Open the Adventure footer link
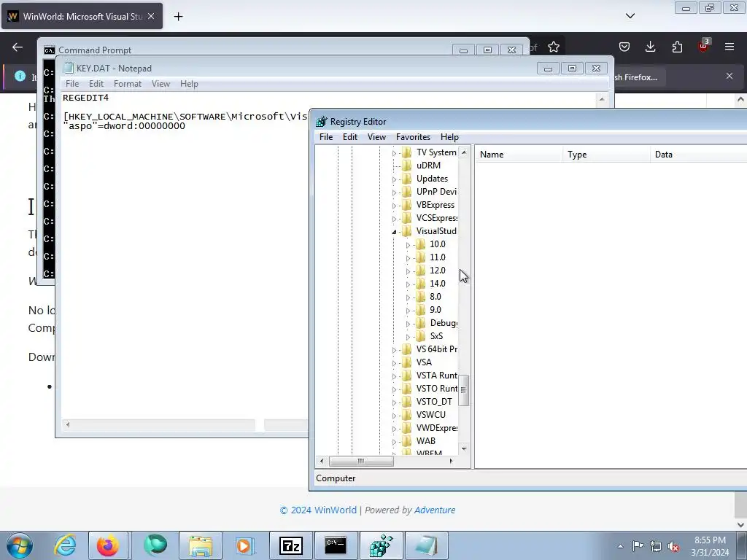 (435, 510)
